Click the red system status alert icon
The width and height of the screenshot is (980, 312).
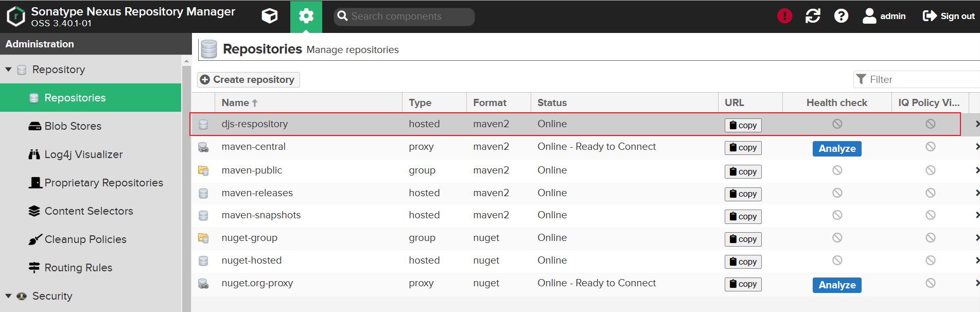(784, 16)
